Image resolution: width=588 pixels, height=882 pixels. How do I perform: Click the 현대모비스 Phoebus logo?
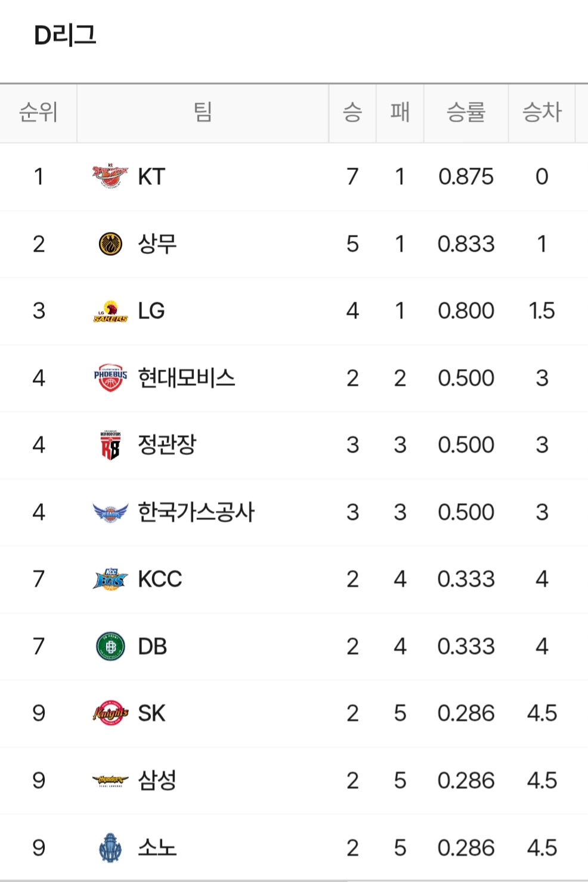[x=110, y=378]
